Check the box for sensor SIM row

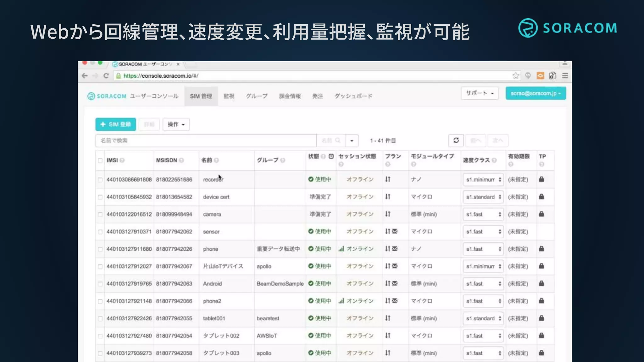(x=100, y=232)
